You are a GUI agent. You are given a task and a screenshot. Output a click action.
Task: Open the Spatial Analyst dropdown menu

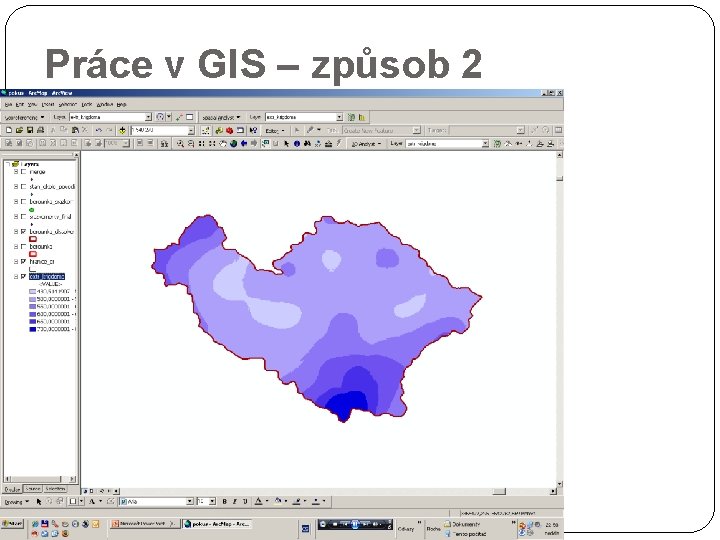(221, 118)
